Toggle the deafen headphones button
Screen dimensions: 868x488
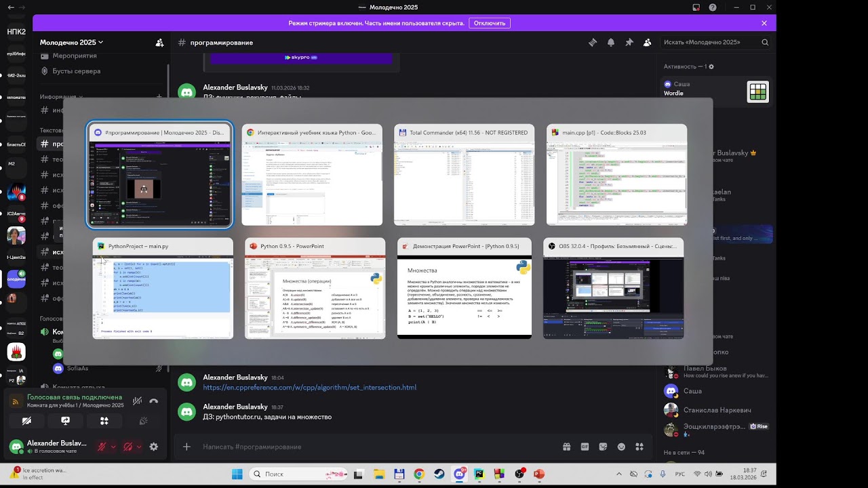pos(127,447)
